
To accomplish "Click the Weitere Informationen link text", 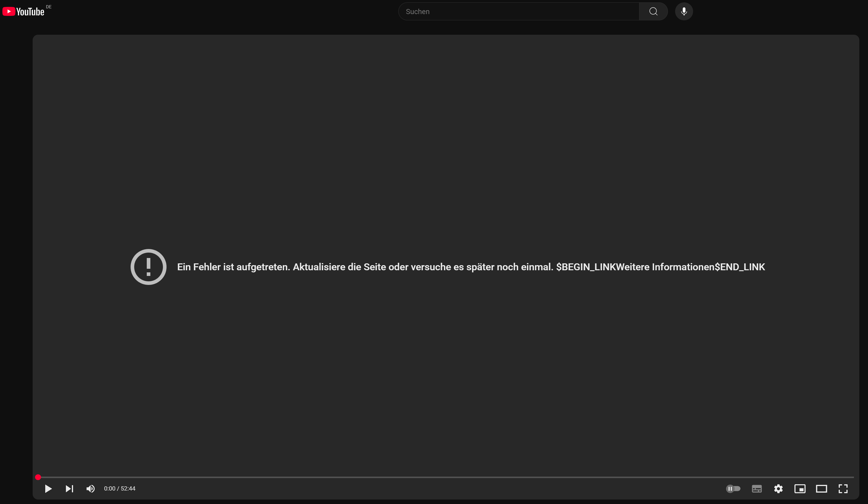I will point(665,267).
